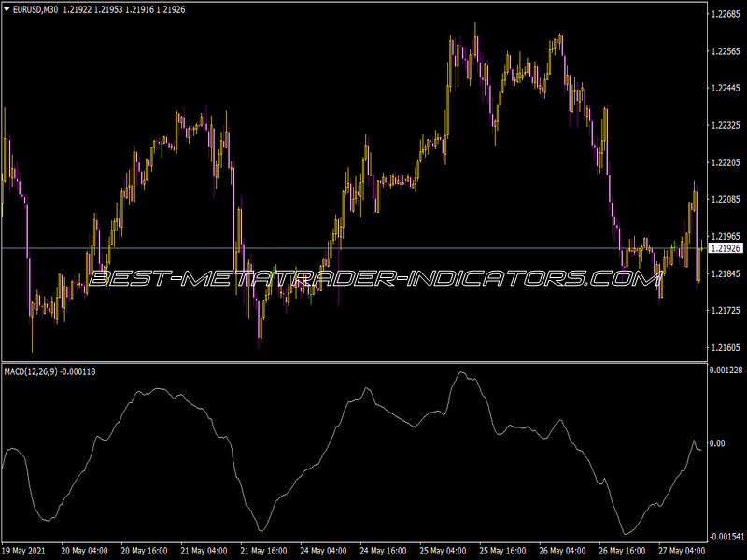Screen dimensions: 747x560
Task: Select the price scale value 1.21605
Action: tap(726, 347)
